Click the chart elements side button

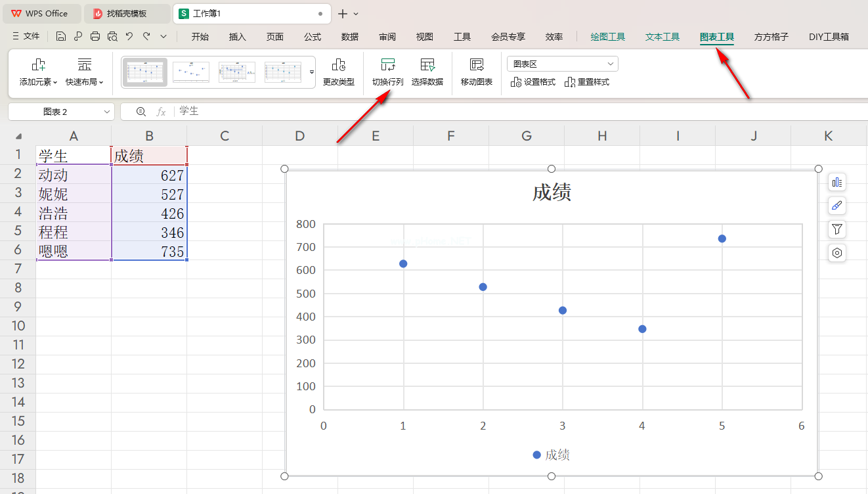tap(836, 183)
